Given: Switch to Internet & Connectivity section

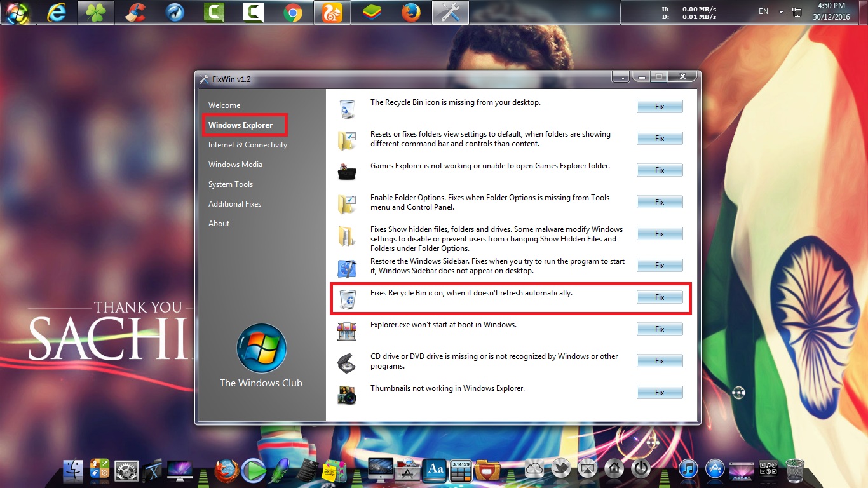Looking at the screenshot, I should click(248, 145).
